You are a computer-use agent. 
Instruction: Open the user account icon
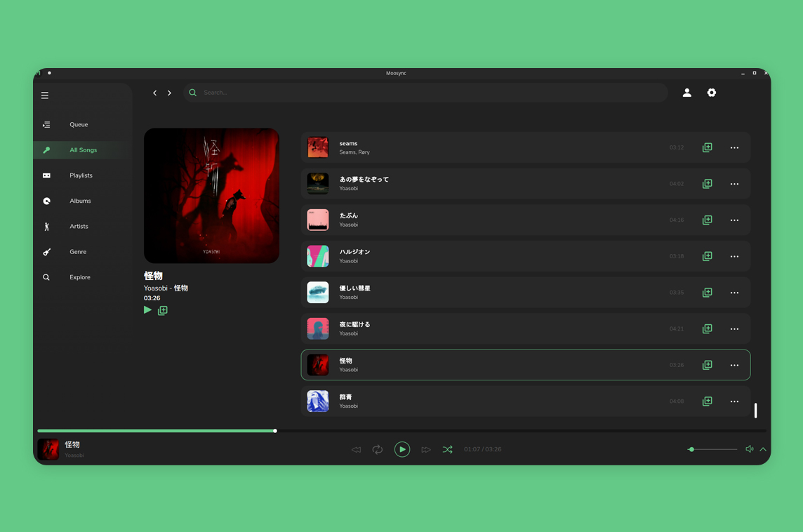tap(686, 93)
